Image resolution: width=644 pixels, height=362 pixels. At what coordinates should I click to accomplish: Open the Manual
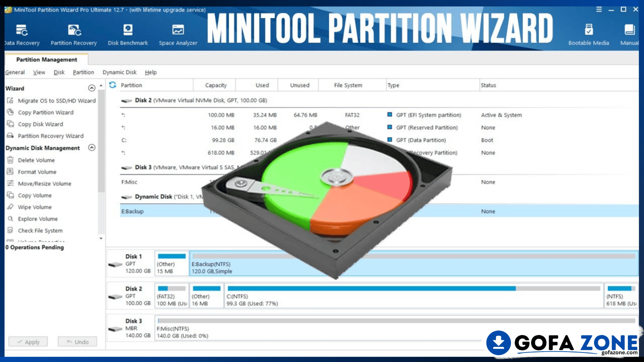[630, 35]
